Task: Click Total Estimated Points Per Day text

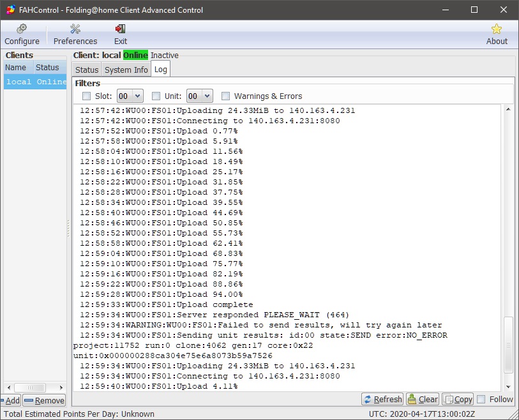Action: pyautogui.click(x=79, y=414)
